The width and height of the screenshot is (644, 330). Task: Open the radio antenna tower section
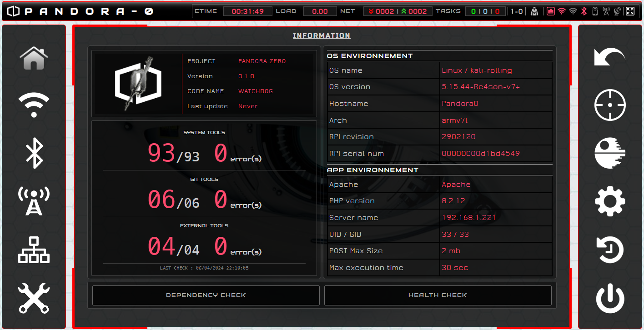(34, 200)
